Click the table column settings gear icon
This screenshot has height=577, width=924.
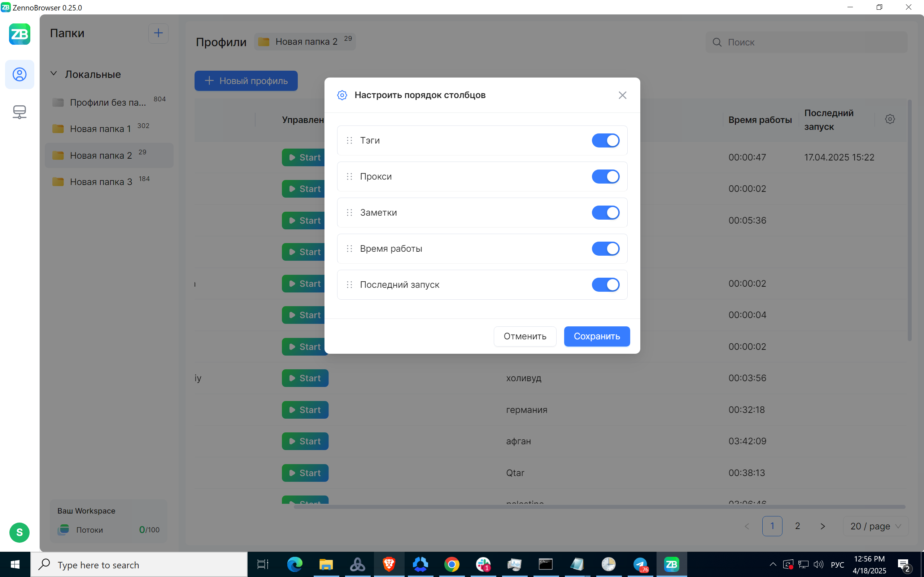[890, 119]
